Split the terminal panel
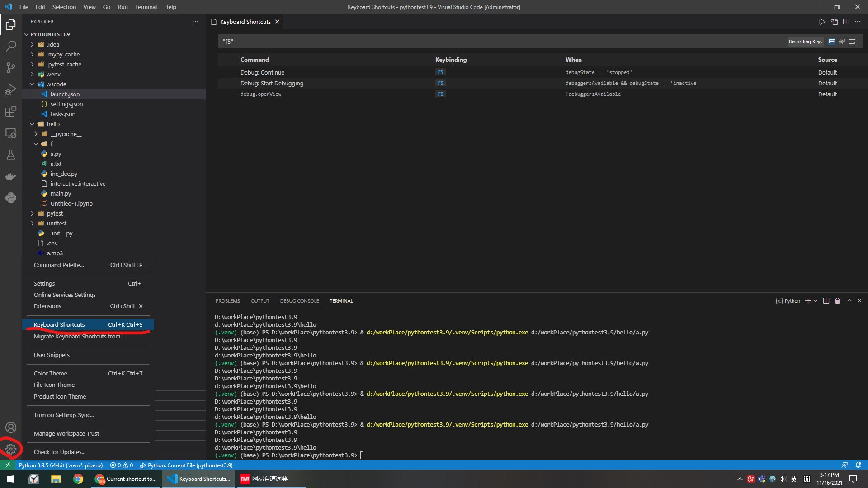Image resolution: width=868 pixels, height=488 pixels. pyautogui.click(x=826, y=301)
